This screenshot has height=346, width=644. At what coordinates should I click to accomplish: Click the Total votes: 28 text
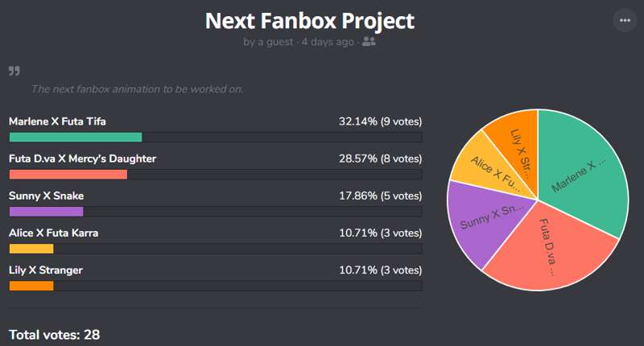[x=54, y=335]
